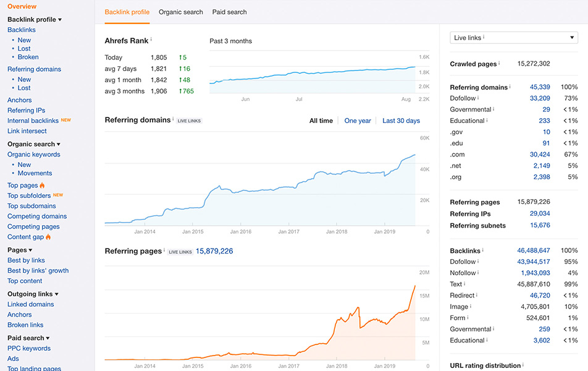The image size is (588, 371).
Task: Filter the referring domains chart by Last 30 days
Action: [x=401, y=121]
